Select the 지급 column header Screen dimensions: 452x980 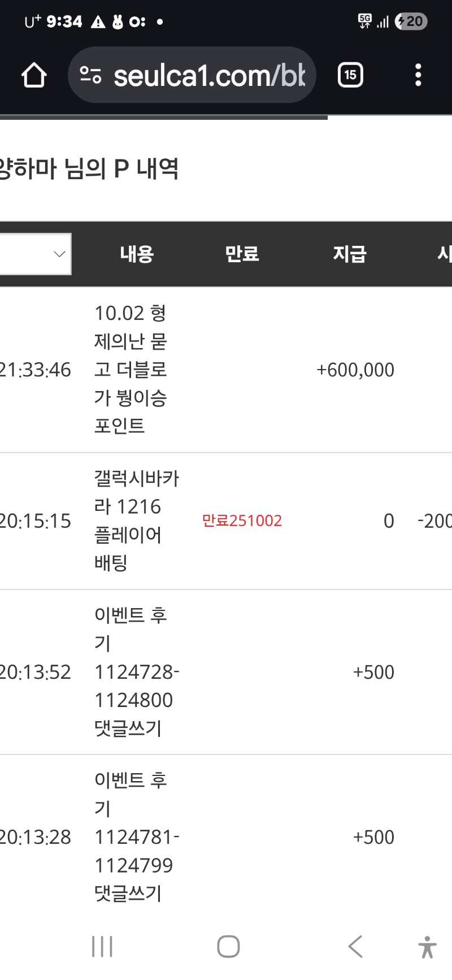pos(349,254)
